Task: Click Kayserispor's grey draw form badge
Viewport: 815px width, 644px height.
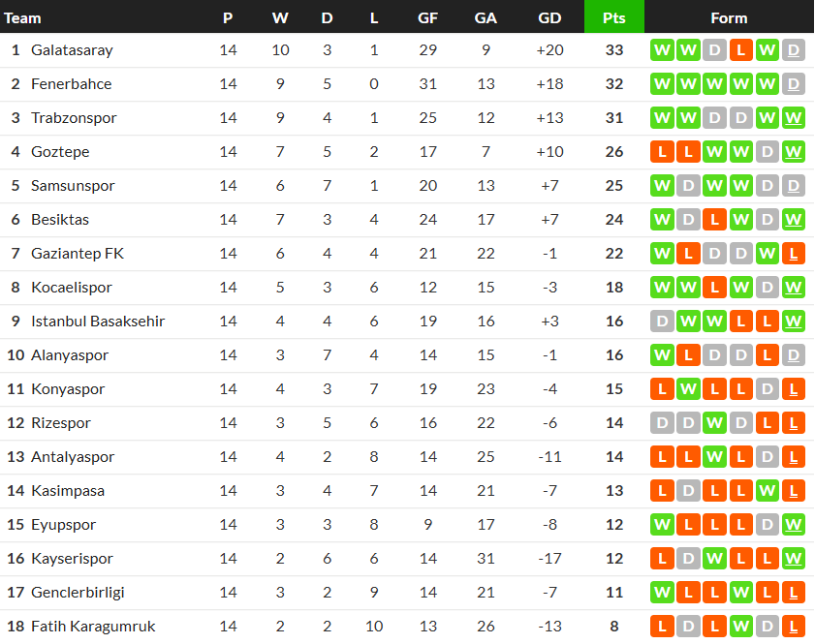Action: click(x=689, y=559)
